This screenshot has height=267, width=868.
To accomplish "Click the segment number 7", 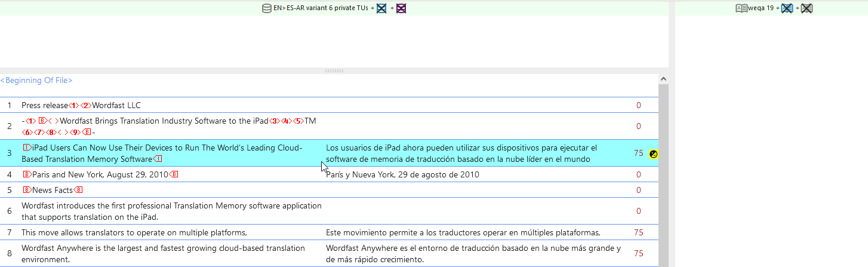I will click(x=10, y=232).
